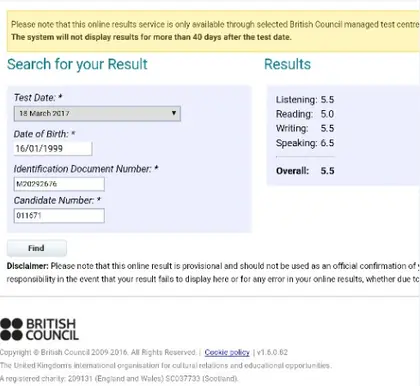This screenshot has height=386, width=420.
Task: Click the British Council copyright text
Action: tap(98, 352)
